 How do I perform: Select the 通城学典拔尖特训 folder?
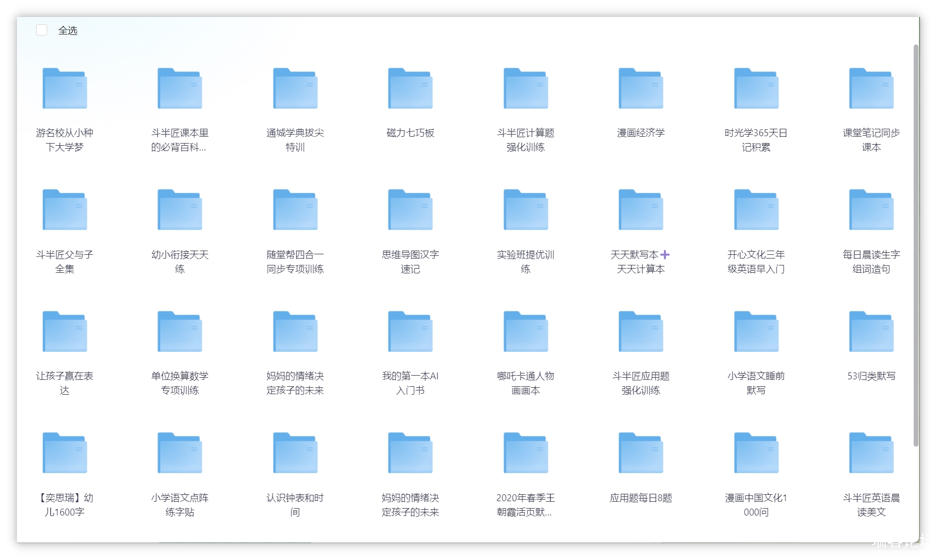pos(295,88)
